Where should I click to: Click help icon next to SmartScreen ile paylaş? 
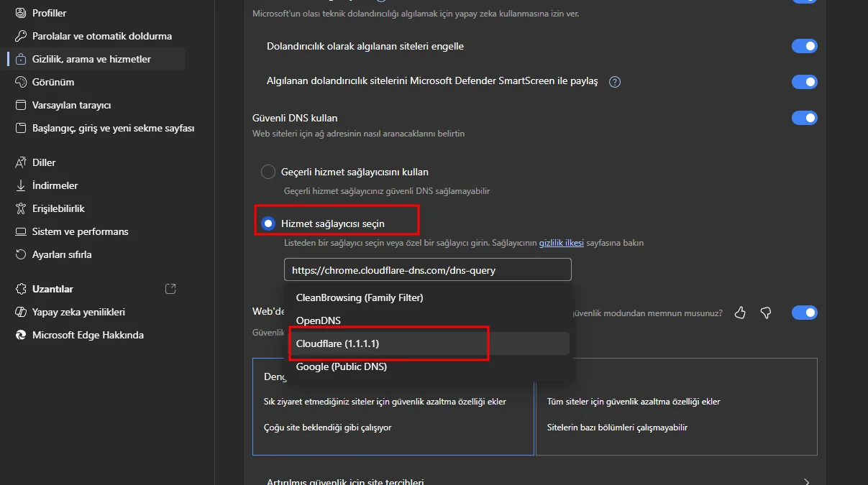coord(615,82)
